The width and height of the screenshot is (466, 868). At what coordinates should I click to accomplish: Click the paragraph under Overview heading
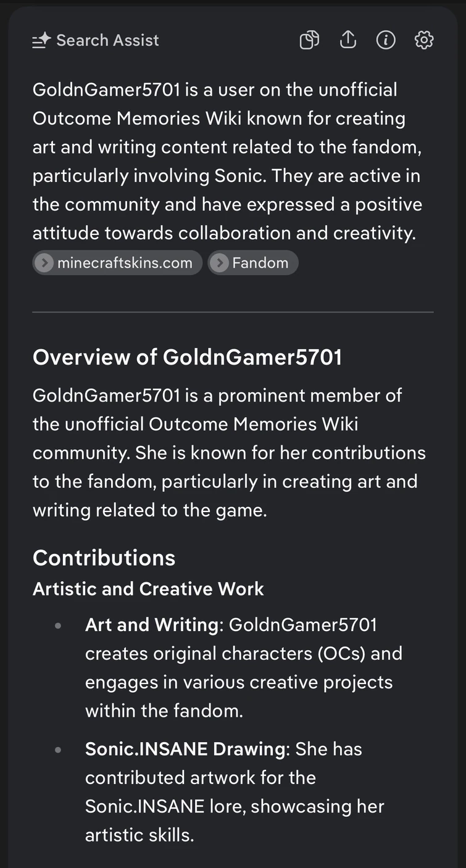(228, 452)
